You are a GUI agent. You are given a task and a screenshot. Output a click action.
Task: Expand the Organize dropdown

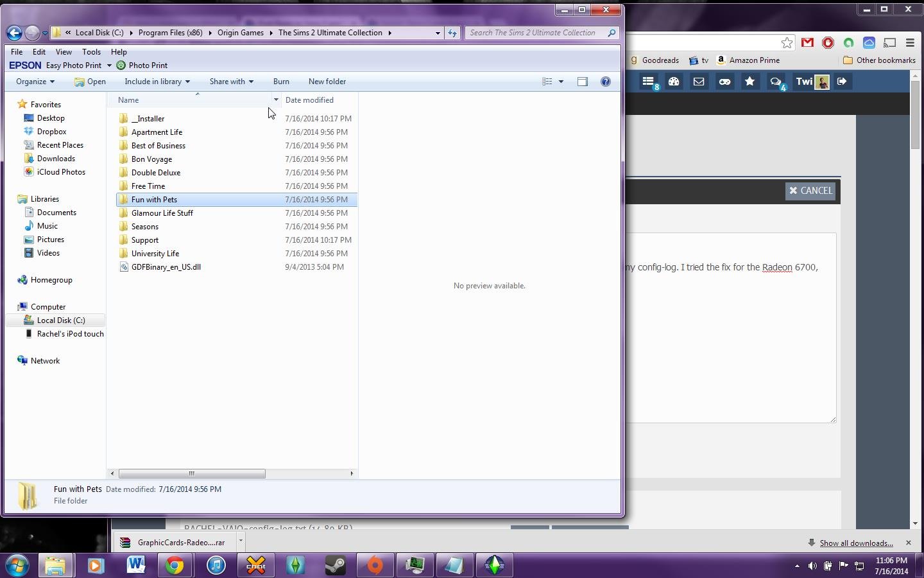[x=35, y=82]
